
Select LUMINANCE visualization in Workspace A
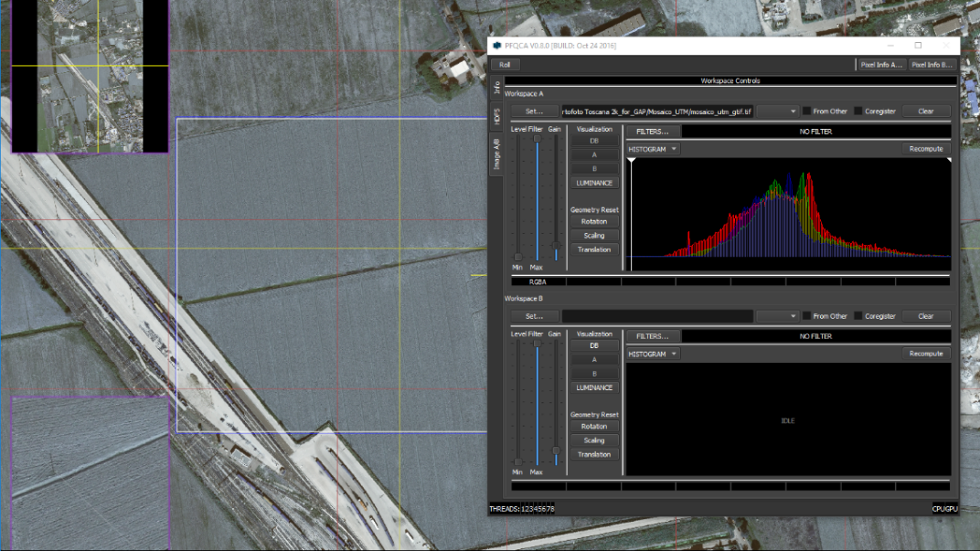click(x=594, y=183)
